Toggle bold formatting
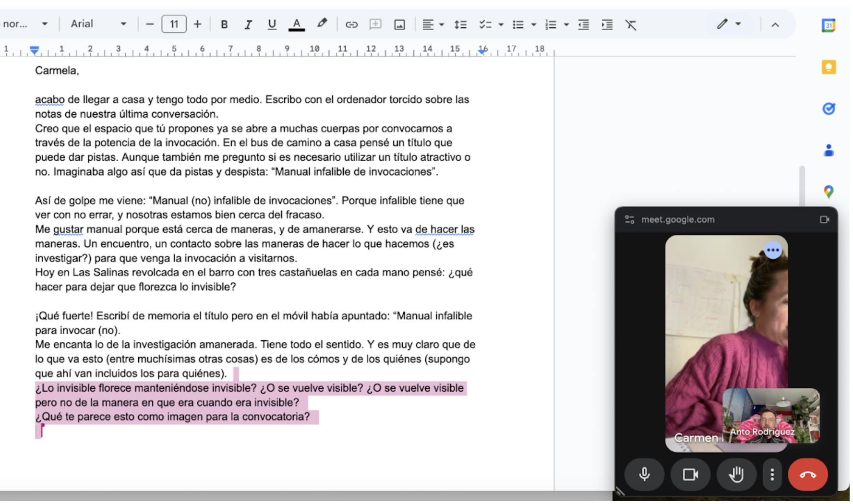 [x=224, y=24]
